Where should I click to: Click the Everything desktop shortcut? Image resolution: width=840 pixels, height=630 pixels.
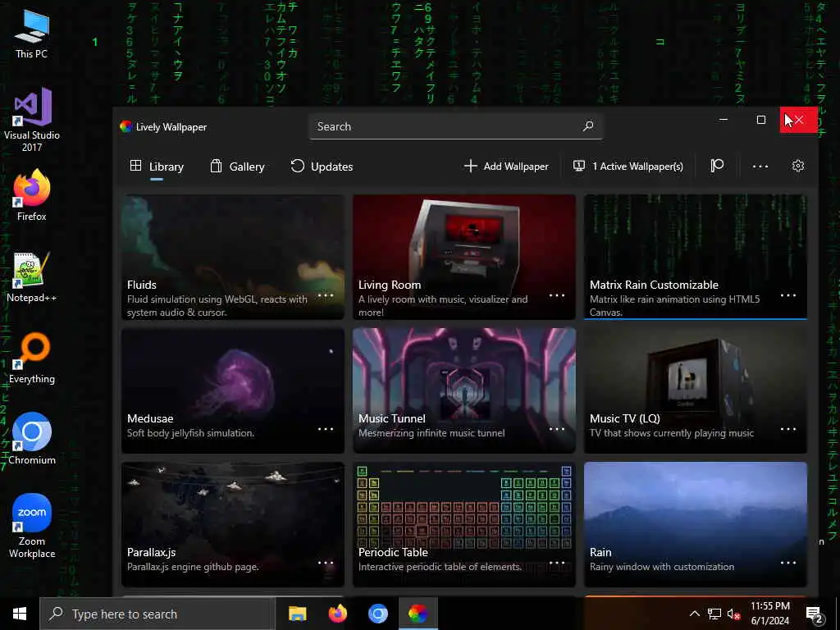point(32,358)
